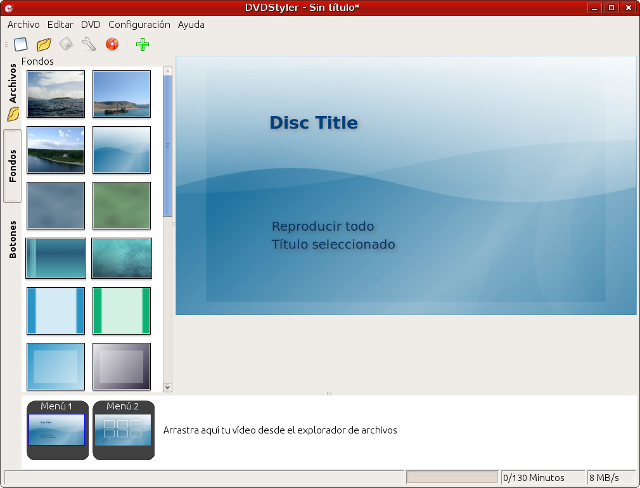Click the green plus add-file icon
640x488 pixels.
click(x=142, y=44)
